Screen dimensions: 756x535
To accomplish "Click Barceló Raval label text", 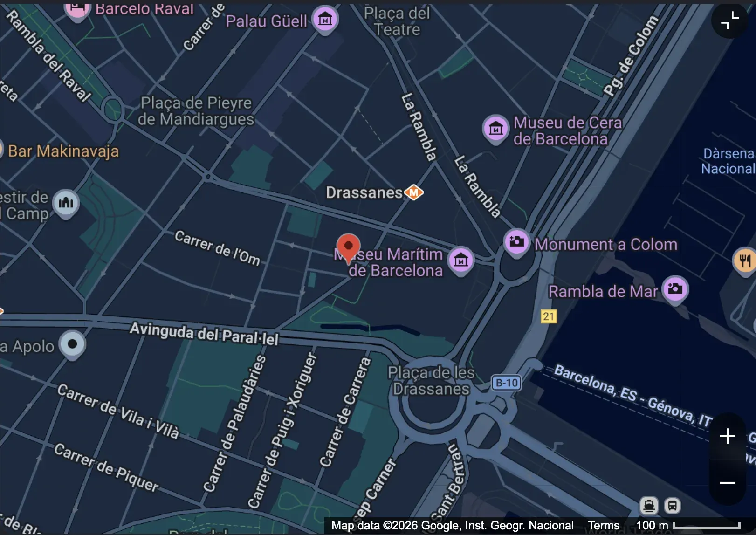I will click(144, 8).
